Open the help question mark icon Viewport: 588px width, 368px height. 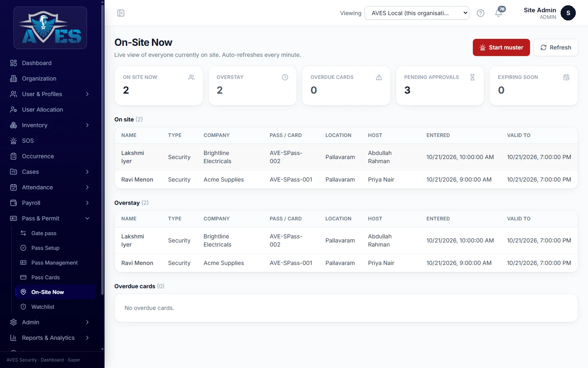(x=481, y=13)
